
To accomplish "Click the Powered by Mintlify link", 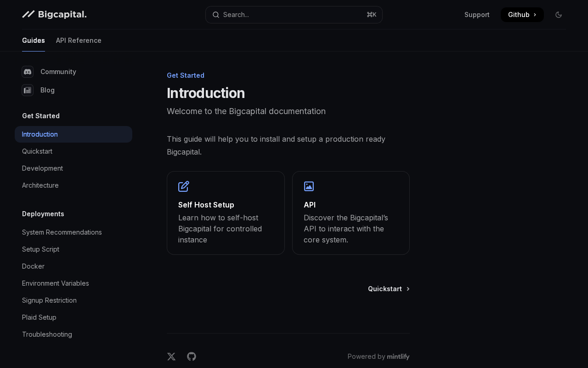I will [x=379, y=356].
